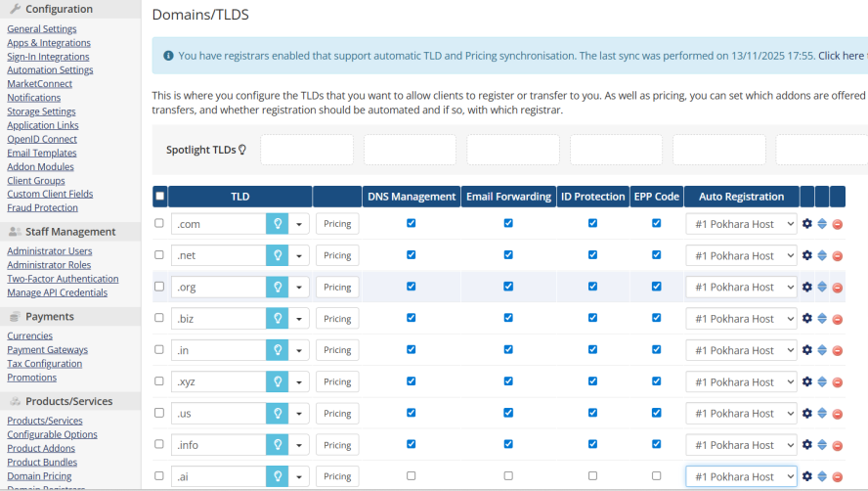Open Payment Gateways in sidebar
Screen dimensions: 868x491
(x=47, y=350)
